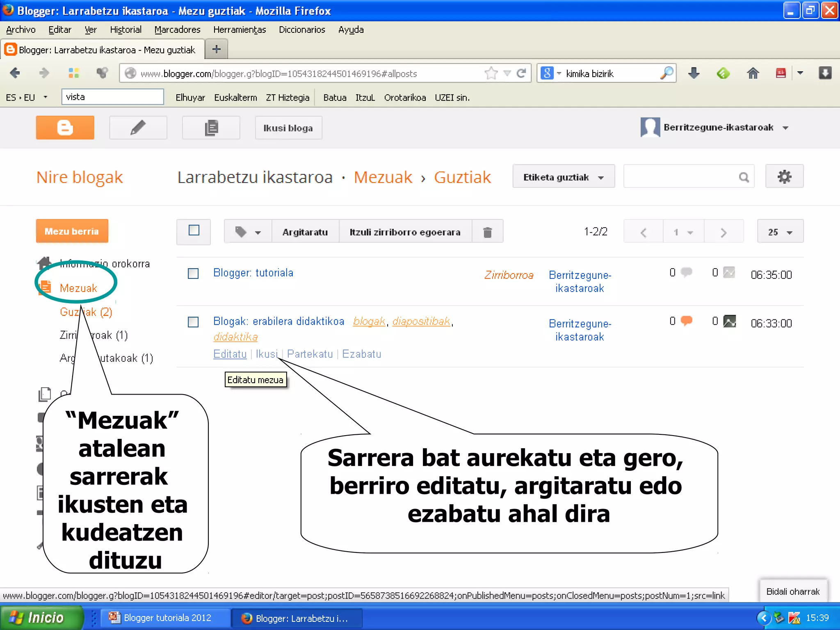Open the Blogger: tutoriala post title
This screenshot has height=630, width=840.
(x=253, y=273)
